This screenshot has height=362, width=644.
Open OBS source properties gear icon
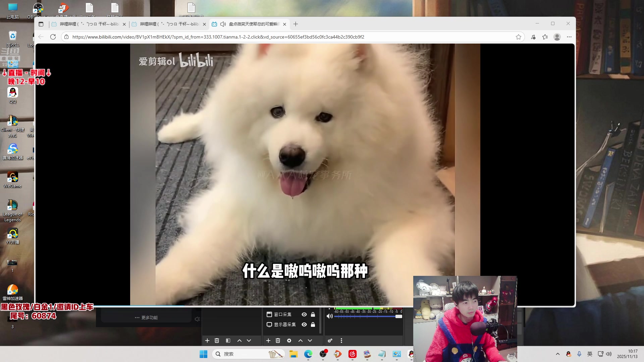pyautogui.click(x=289, y=341)
